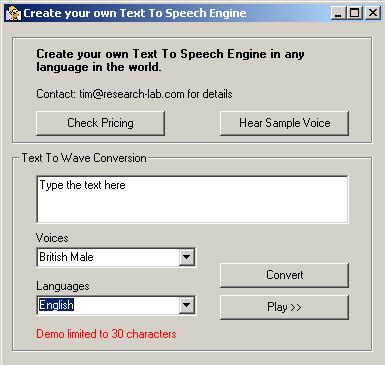Click the Languages label
Screen dimensions: 385x365
tap(63, 286)
